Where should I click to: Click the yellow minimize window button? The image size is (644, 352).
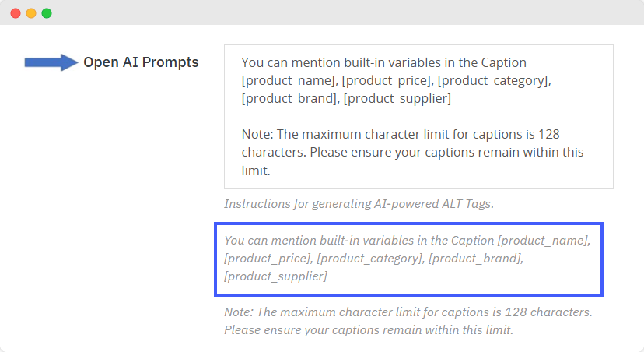pyautogui.click(x=31, y=13)
